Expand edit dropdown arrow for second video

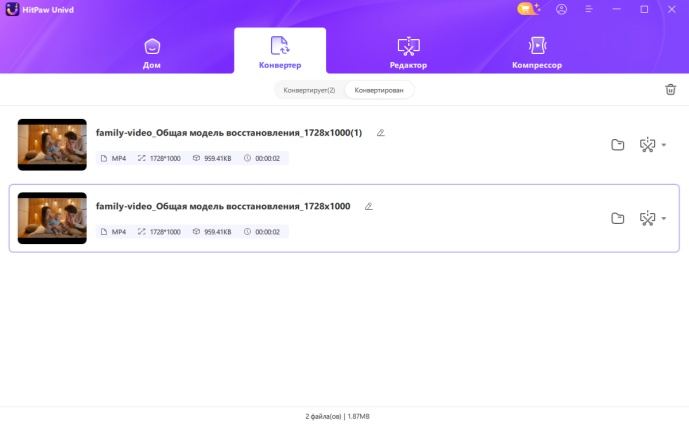[664, 218]
